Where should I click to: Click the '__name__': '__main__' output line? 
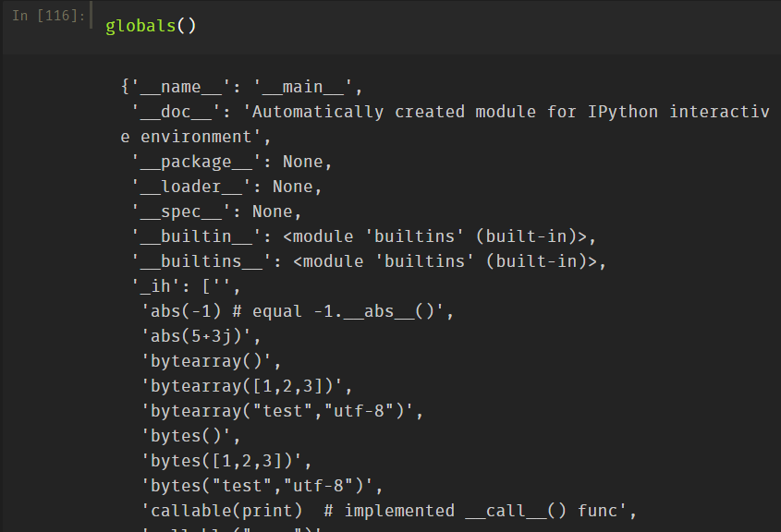point(242,87)
